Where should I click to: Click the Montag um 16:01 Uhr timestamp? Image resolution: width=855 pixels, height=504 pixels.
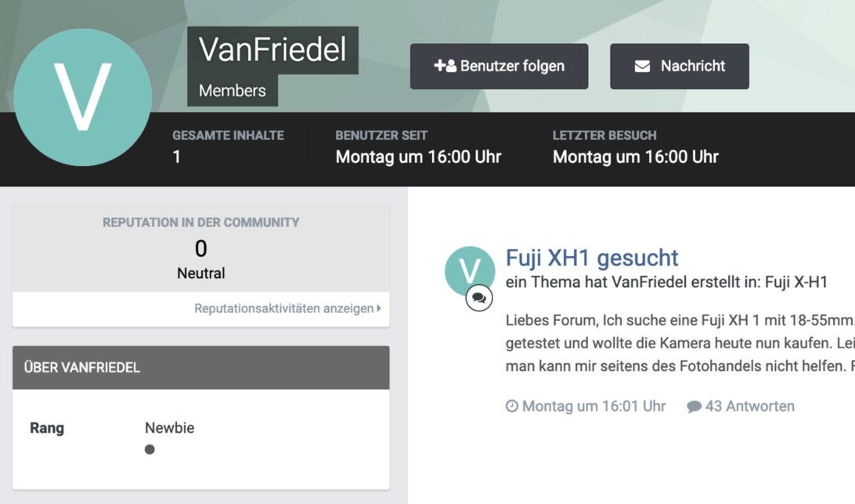tap(593, 406)
